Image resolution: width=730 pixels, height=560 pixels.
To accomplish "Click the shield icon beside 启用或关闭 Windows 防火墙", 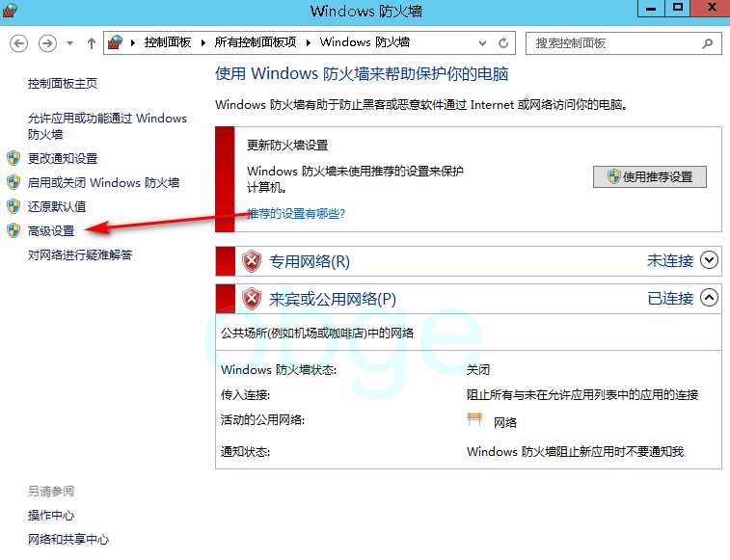I will tap(14, 182).
